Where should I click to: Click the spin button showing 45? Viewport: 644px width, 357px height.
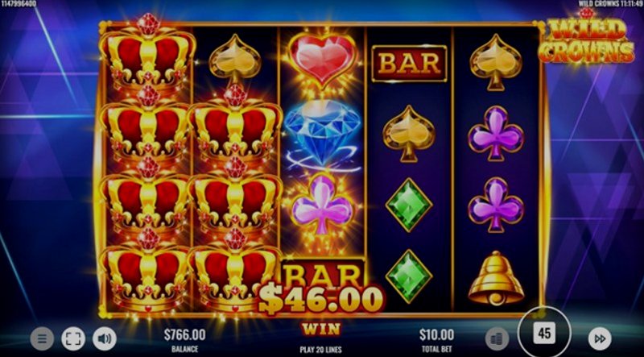[544, 333]
